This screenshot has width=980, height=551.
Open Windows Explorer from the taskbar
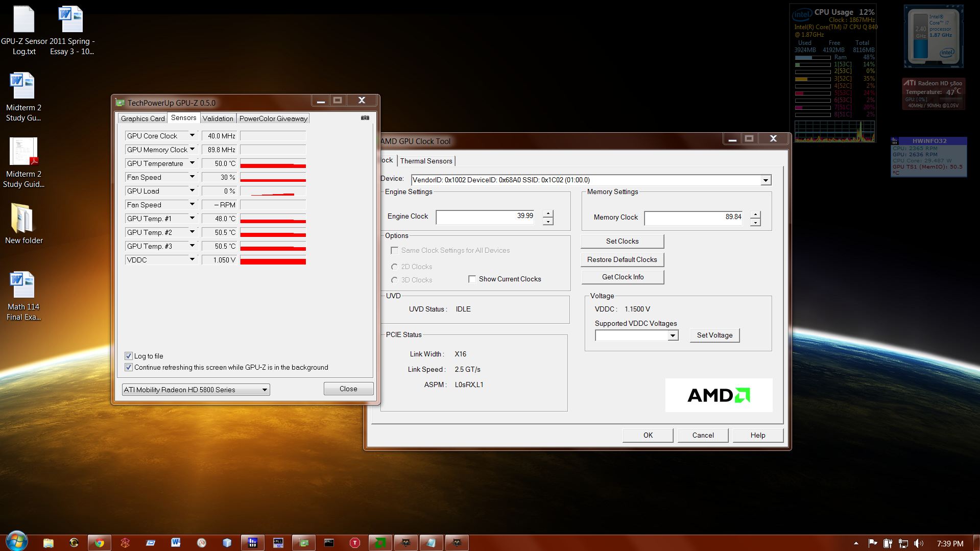(48, 543)
